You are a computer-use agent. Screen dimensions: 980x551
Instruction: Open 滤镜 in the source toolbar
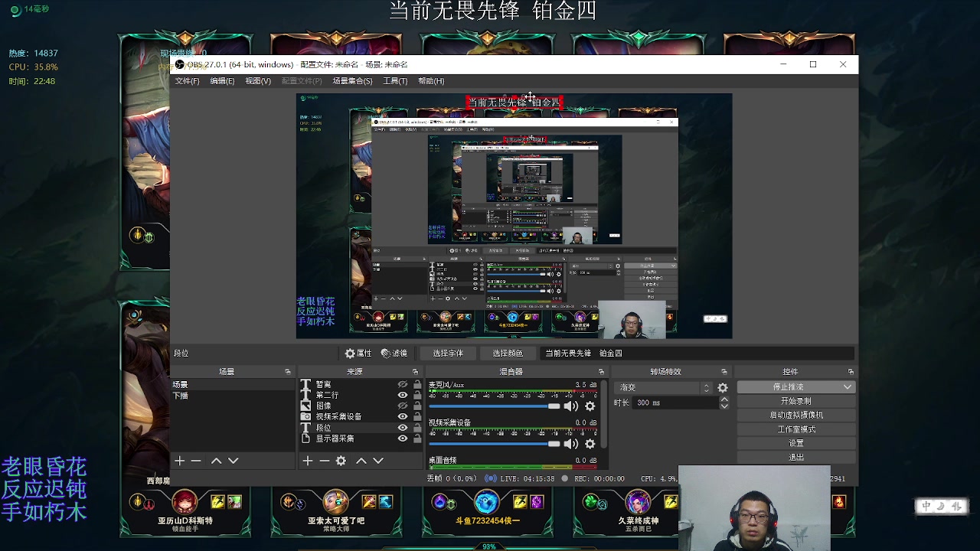[x=394, y=354]
